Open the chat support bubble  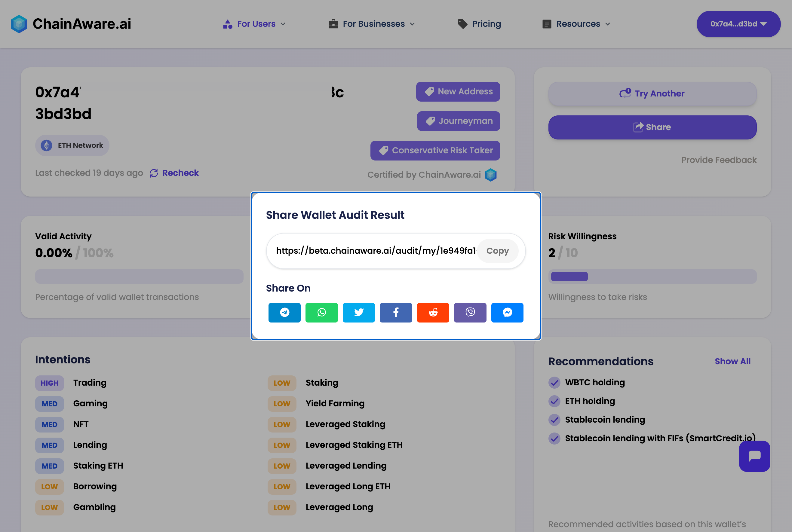754,456
